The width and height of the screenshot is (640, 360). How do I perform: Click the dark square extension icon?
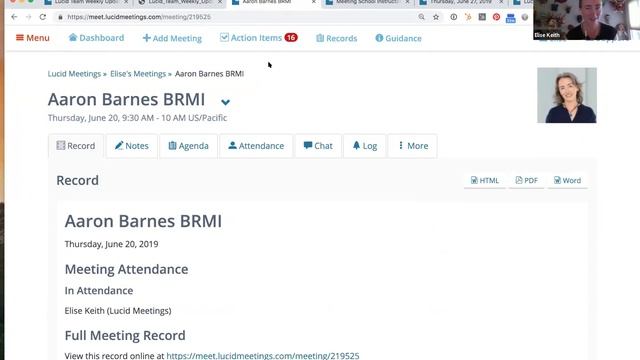point(482,17)
